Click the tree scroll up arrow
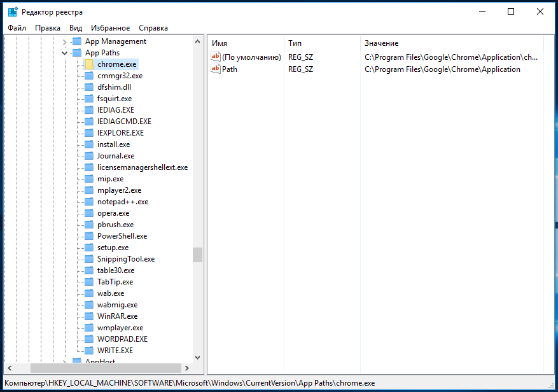Viewport: 558px width, 392px height. [x=197, y=41]
